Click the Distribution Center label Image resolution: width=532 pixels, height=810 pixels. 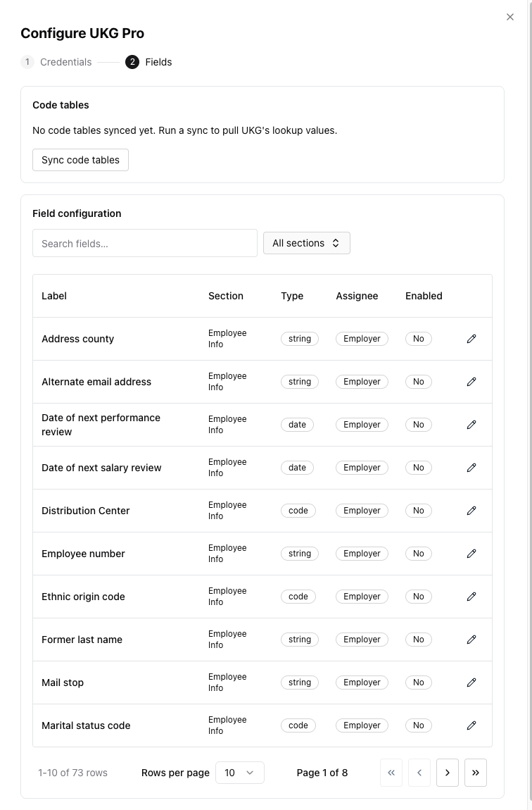86,511
